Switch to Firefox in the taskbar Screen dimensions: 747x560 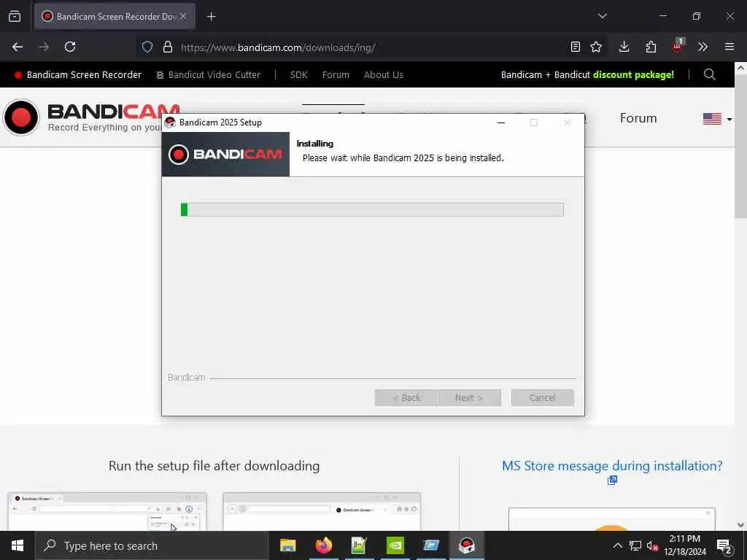click(323, 545)
